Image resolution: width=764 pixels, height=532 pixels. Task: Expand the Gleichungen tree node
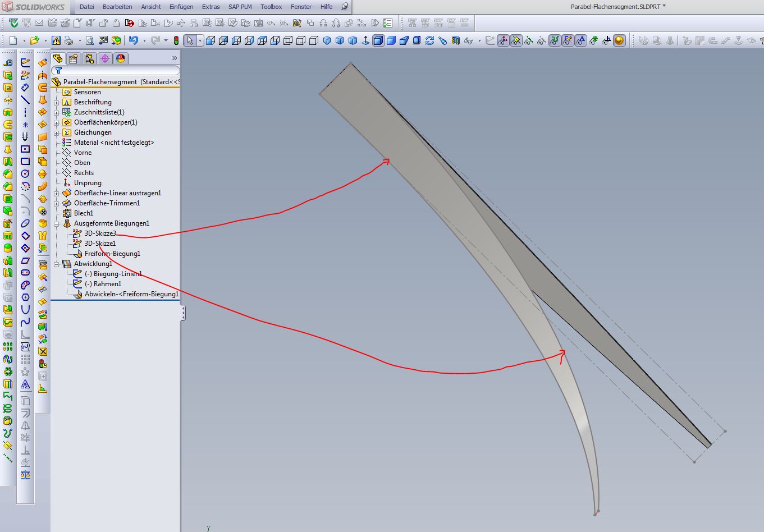pos(57,133)
